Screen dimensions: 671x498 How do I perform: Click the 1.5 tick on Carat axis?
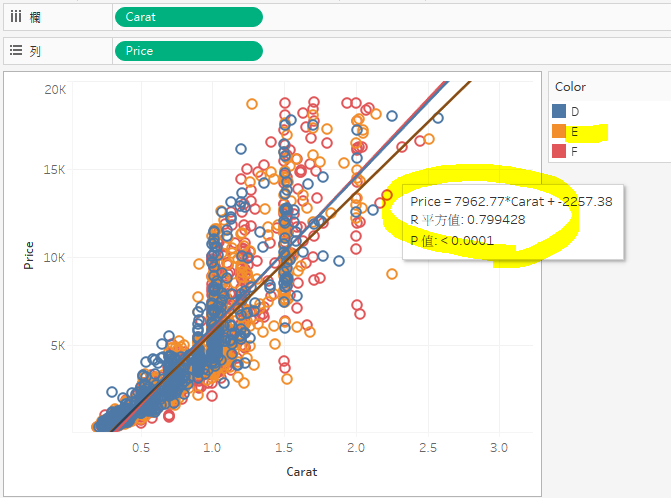point(284,448)
